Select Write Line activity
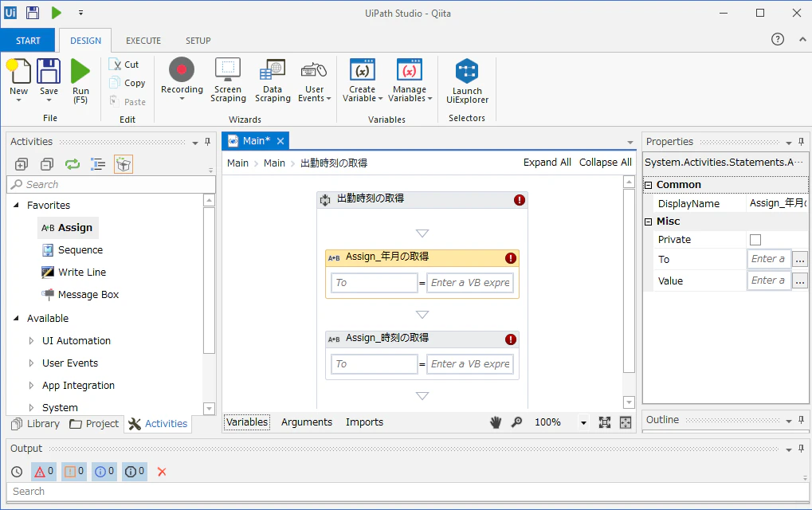This screenshot has width=812, height=510. point(74,272)
